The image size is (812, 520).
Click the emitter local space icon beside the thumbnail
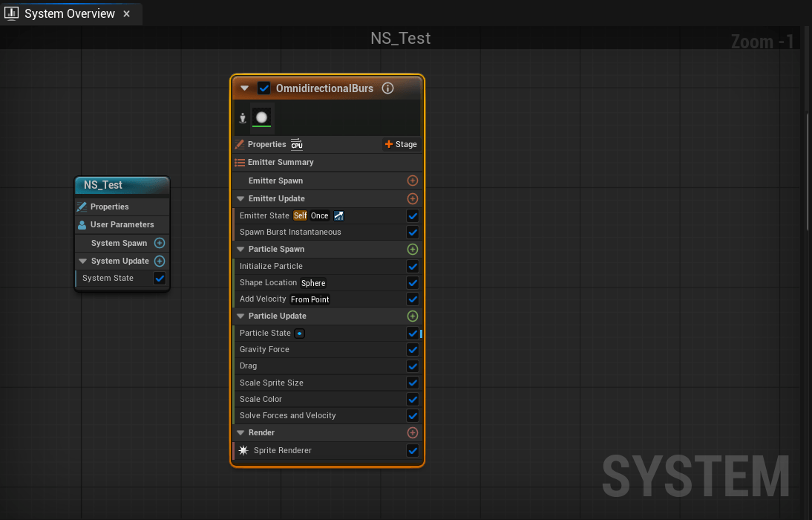(x=243, y=118)
